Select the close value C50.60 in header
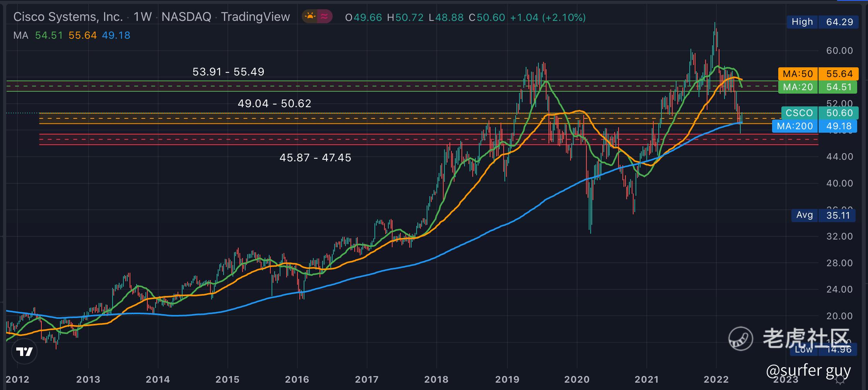 tap(487, 17)
